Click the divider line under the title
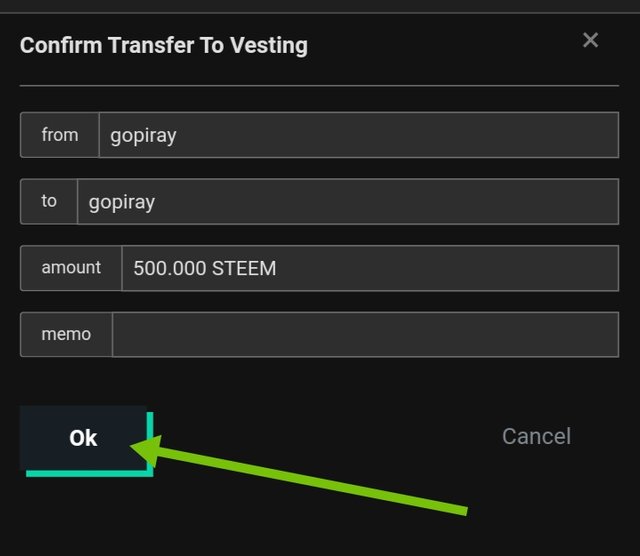This screenshot has width=640, height=556. [320, 86]
